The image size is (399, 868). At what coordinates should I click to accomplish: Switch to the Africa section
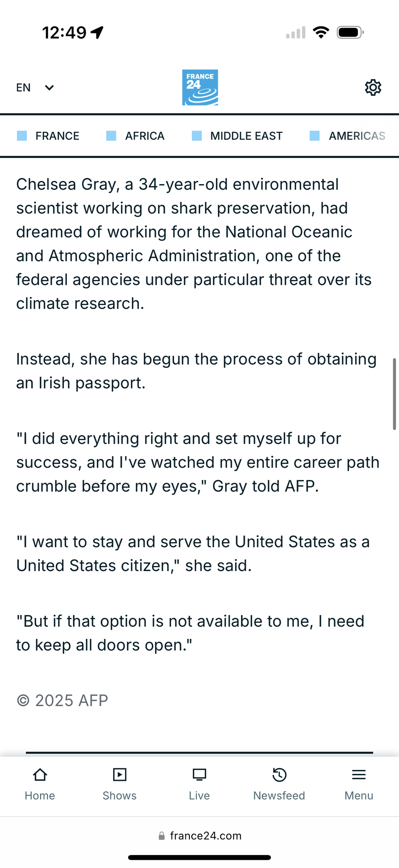145,136
